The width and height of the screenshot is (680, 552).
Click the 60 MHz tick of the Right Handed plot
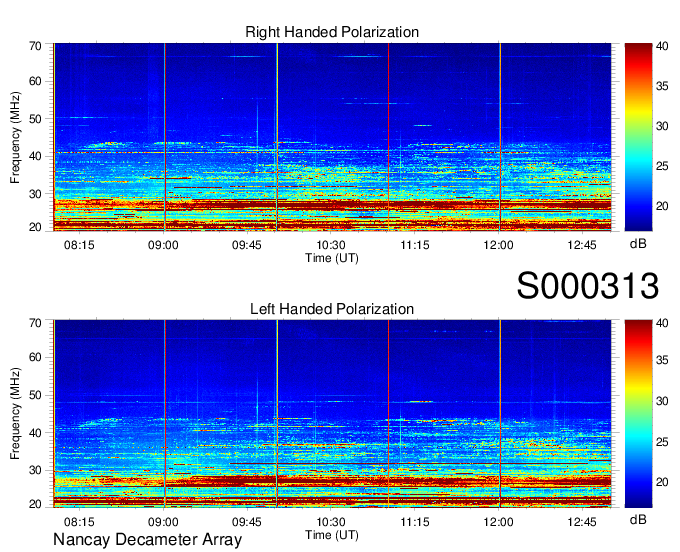coord(35,81)
